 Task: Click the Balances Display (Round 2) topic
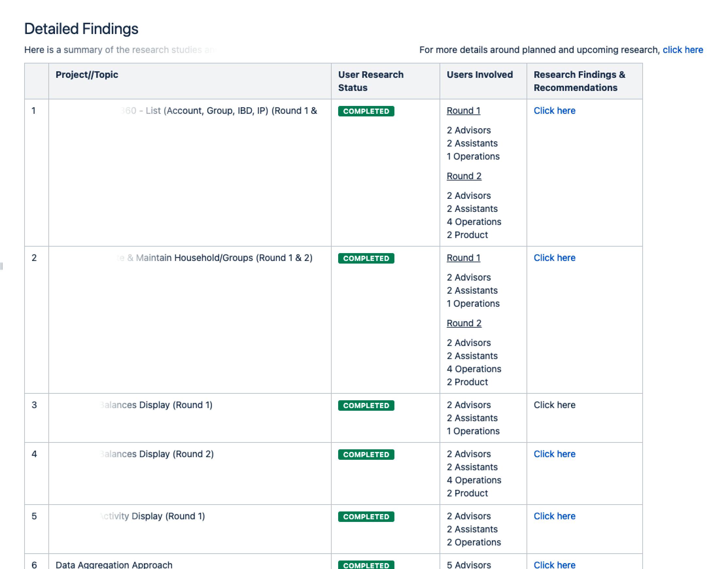click(157, 454)
